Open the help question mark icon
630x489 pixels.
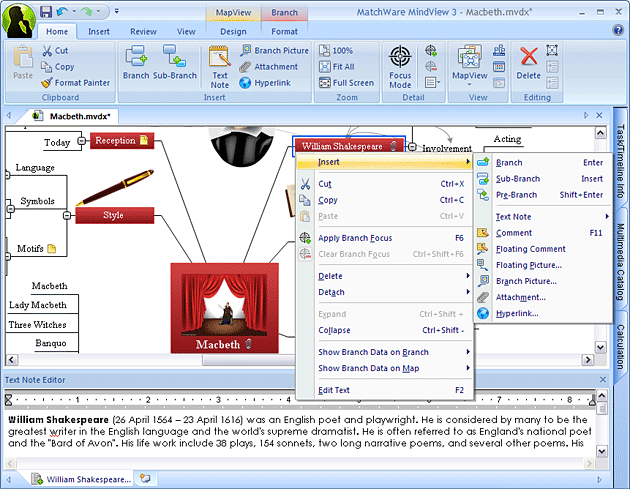tap(618, 30)
